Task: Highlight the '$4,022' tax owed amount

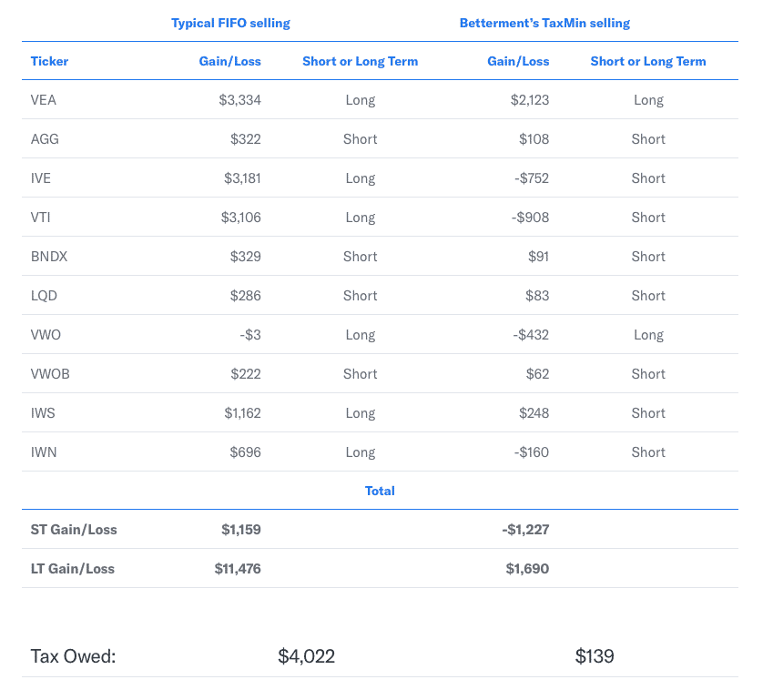Action: 307,656
